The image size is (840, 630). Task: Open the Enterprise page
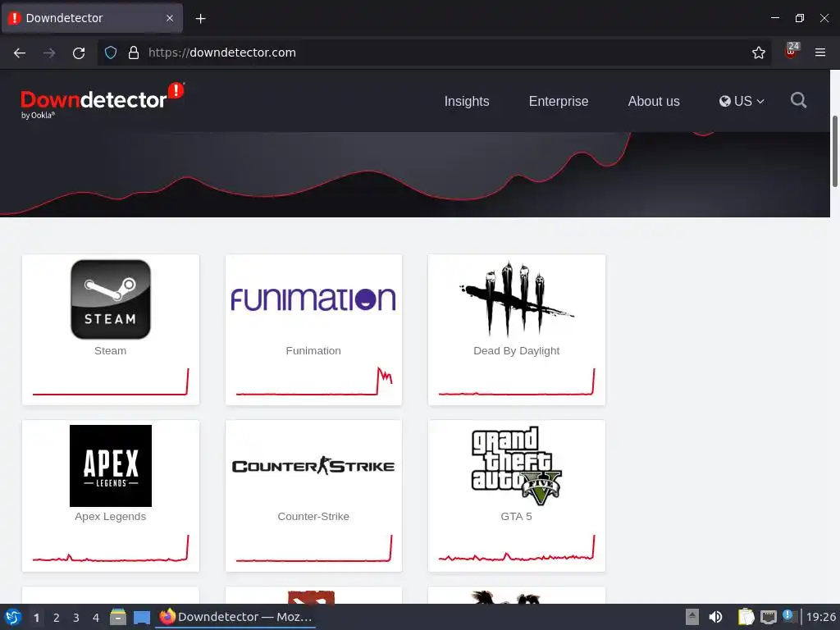pos(559,101)
